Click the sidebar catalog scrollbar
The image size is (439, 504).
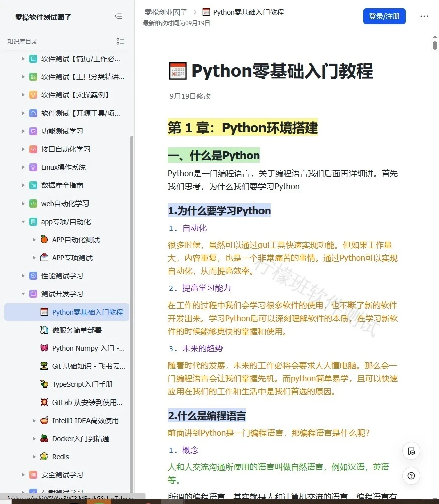pyautogui.click(x=132, y=314)
